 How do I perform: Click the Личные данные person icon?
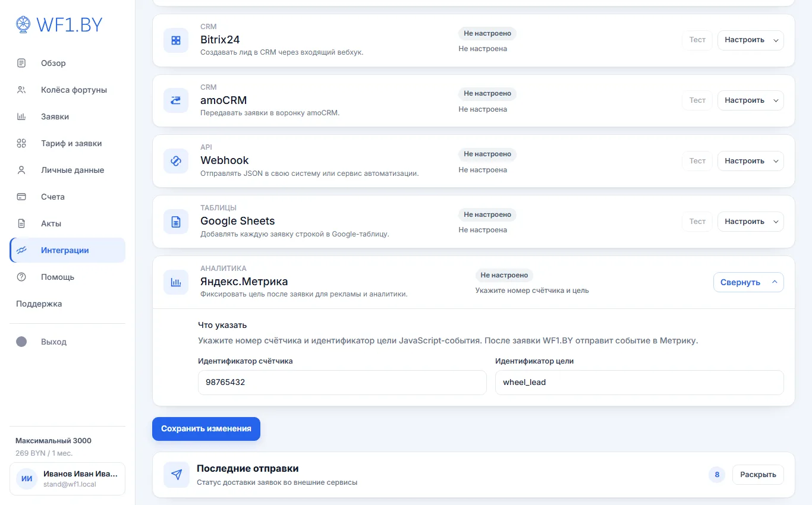click(21, 170)
